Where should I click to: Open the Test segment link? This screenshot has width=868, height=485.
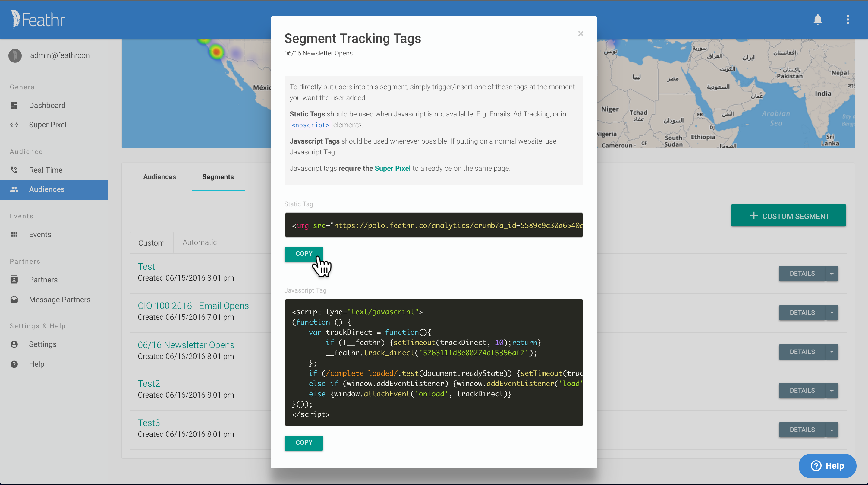pyautogui.click(x=146, y=266)
